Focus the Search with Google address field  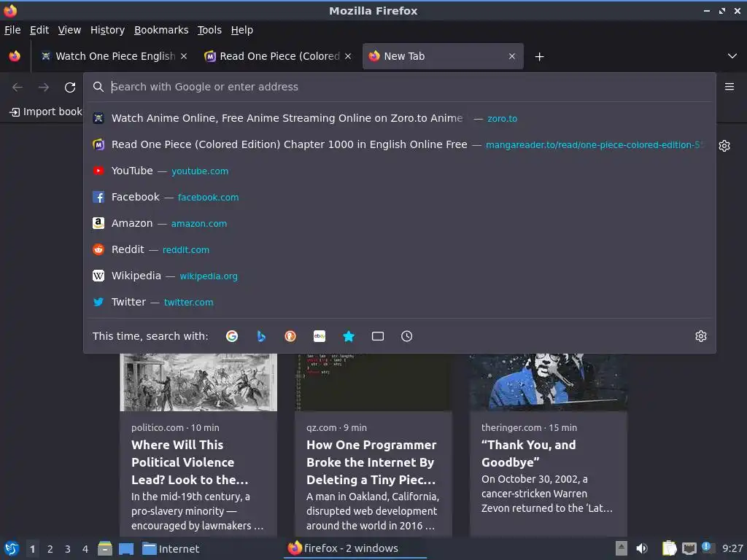[x=399, y=87]
